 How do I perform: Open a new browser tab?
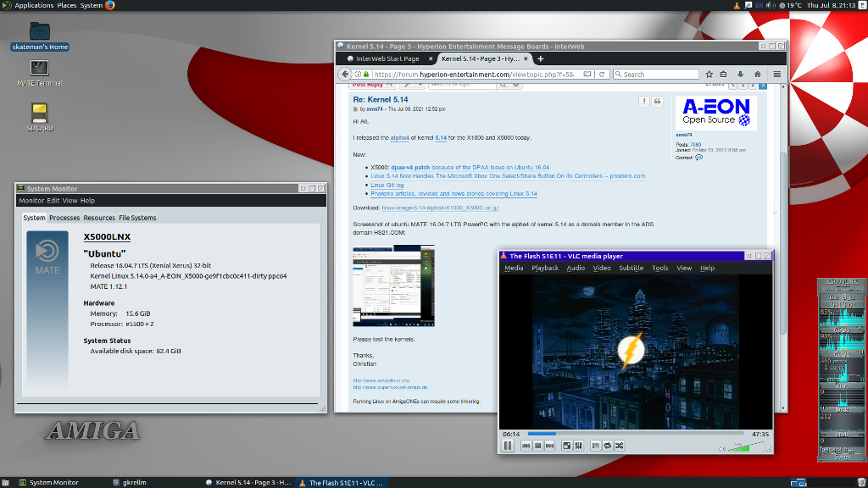coord(540,58)
